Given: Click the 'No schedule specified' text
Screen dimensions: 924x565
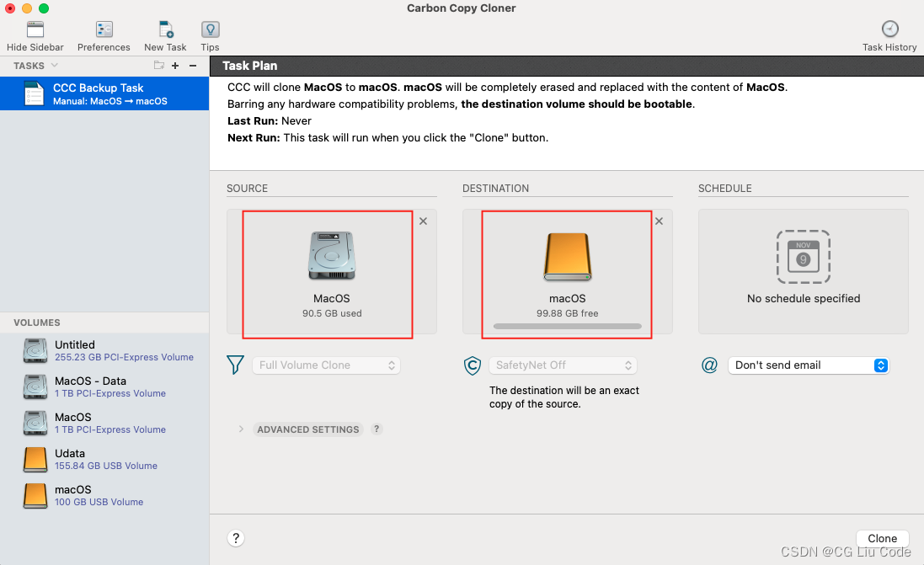Looking at the screenshot, I should (x=804, y=299).
